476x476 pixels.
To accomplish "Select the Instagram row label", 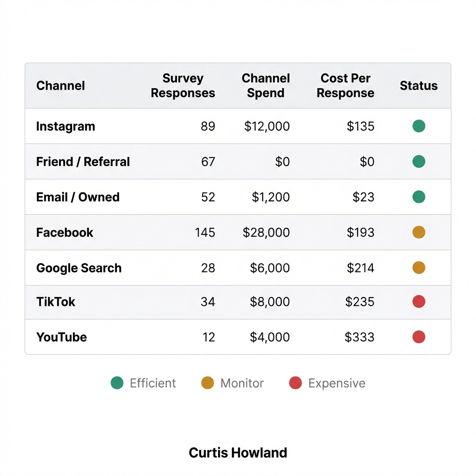I will [66, 126].
